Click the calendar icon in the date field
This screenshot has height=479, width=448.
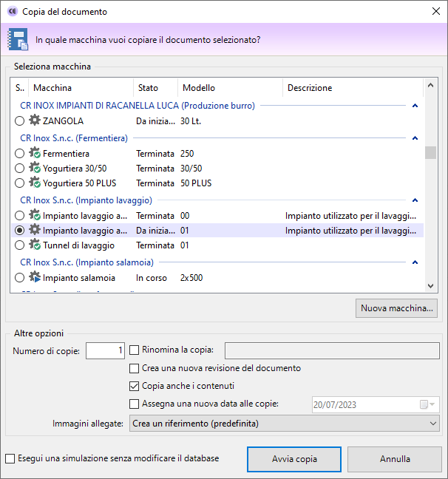click(424, 404)
